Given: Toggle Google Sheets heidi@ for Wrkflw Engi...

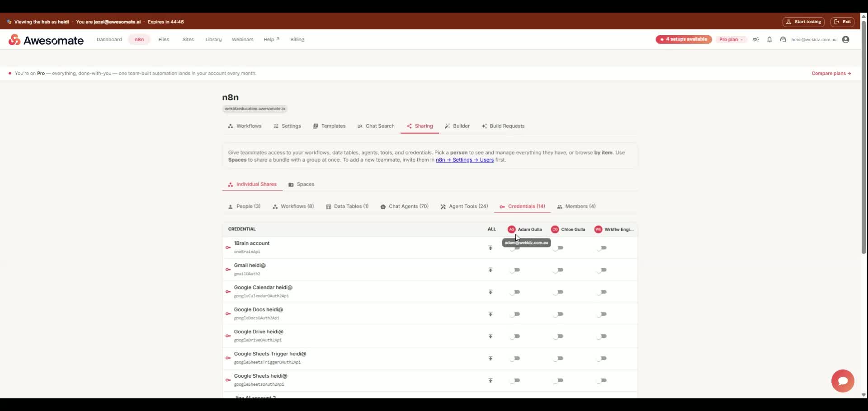Looking at the screenshot, I should coord(602,381).
